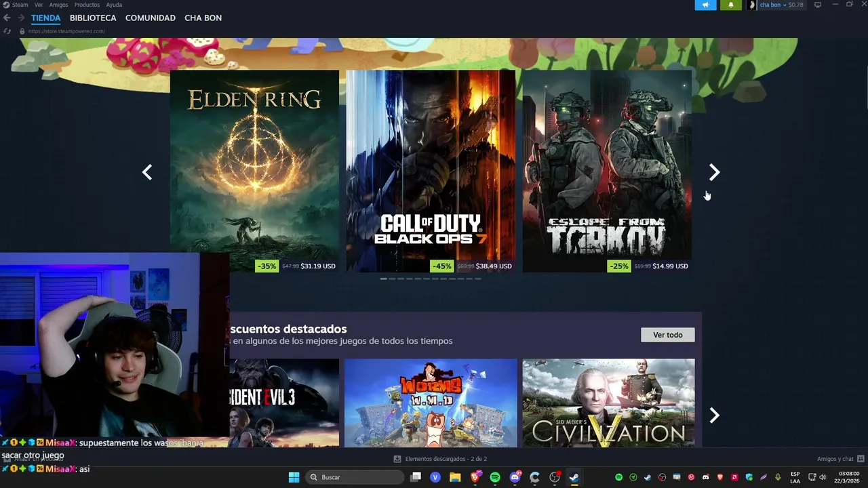Open the Escape from Tarkov capsule
This screenshot has height=488, width=868.
(x=607, y=171)
